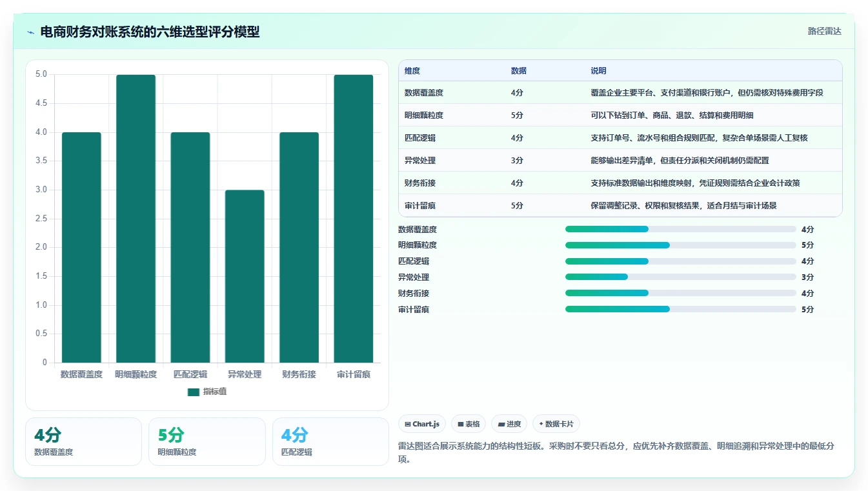868x491 pixels.
Task: Click the 5.0 y-axis label
Action: click(41, 74)
